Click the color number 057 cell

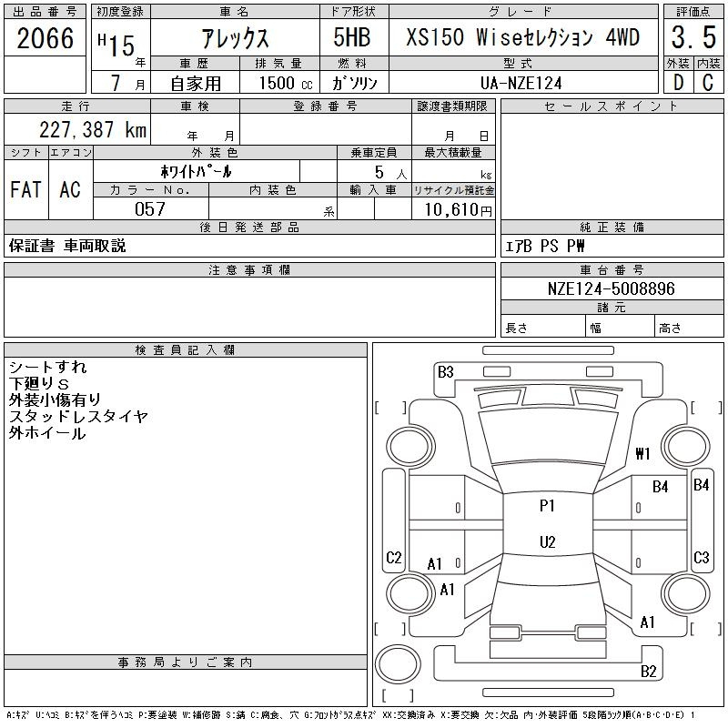151,208
